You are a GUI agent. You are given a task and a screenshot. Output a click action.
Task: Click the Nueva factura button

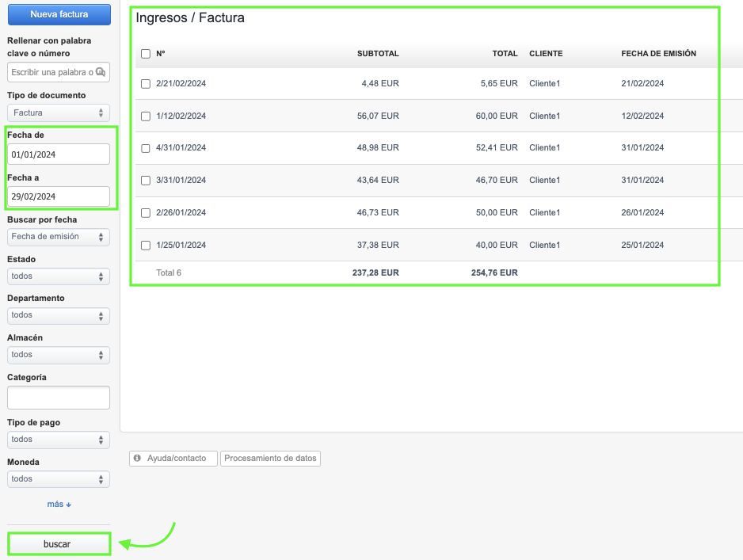59,14
